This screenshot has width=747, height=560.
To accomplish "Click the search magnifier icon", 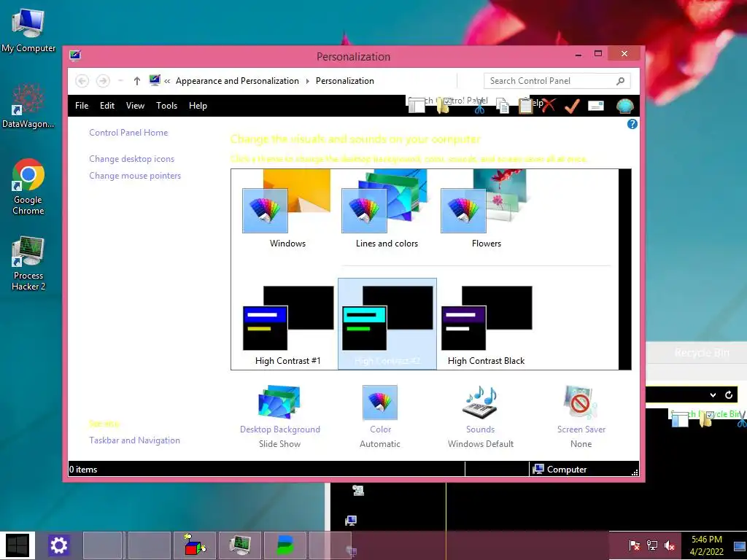I will (620, 81).
